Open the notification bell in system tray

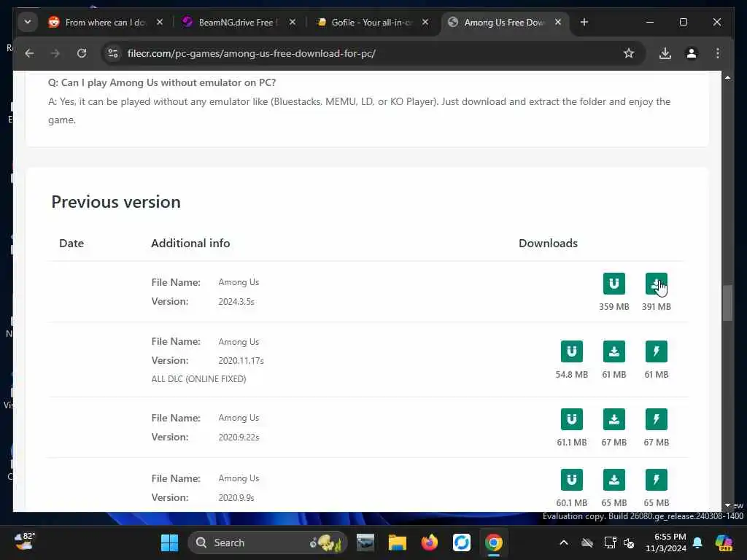tap(697, 542)
